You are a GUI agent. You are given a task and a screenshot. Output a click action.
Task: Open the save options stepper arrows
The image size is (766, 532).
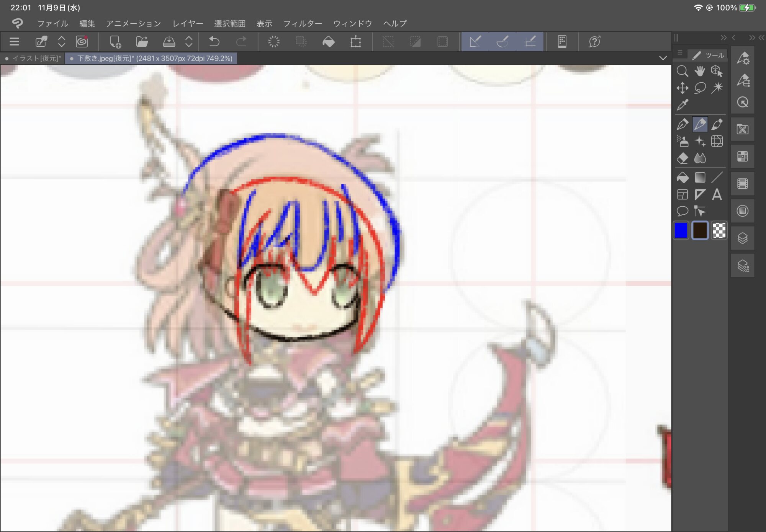[x=189, y=41]
